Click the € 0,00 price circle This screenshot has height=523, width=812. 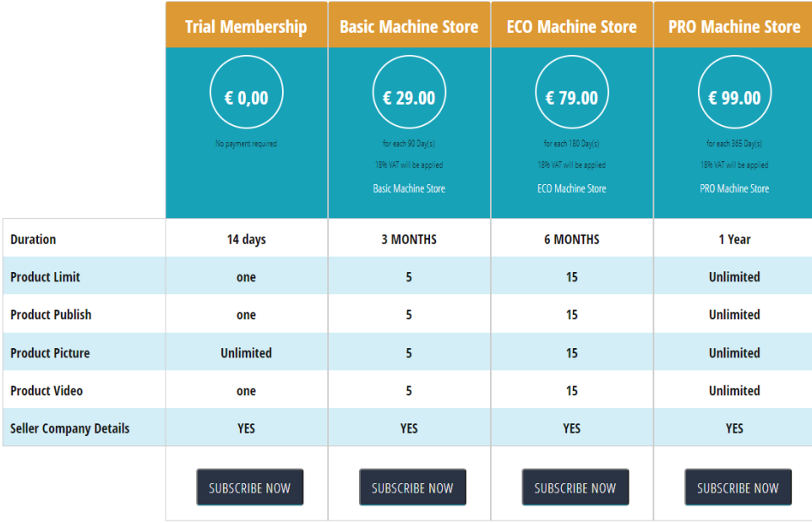[246, 98]
